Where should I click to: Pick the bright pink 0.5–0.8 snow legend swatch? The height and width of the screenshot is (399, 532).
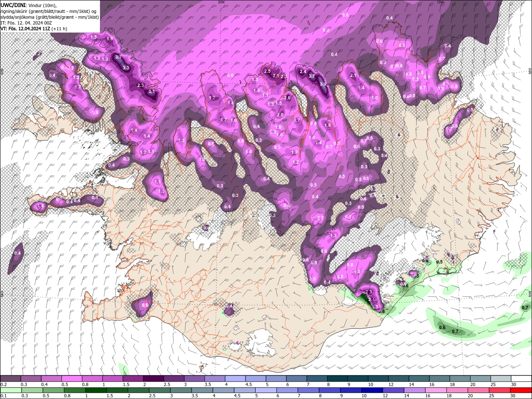click(71, 379)
